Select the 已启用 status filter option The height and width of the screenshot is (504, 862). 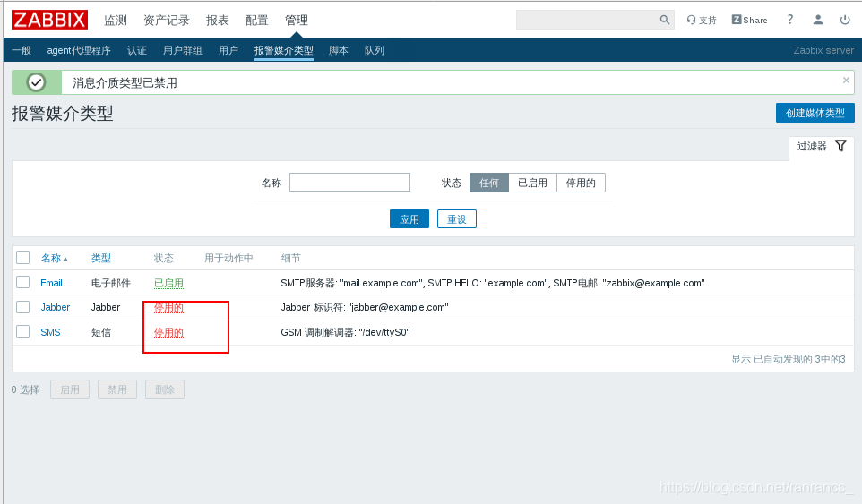[x=533, y=183]
